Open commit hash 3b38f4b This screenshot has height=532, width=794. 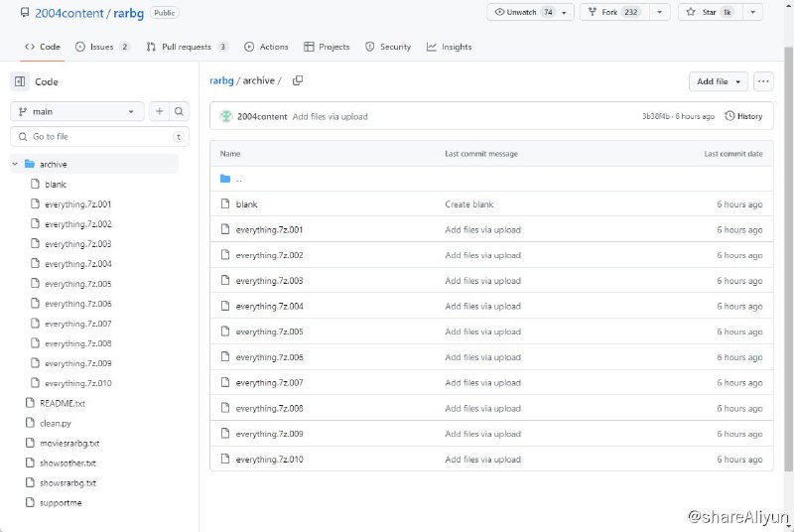click(x=656, y=116)
